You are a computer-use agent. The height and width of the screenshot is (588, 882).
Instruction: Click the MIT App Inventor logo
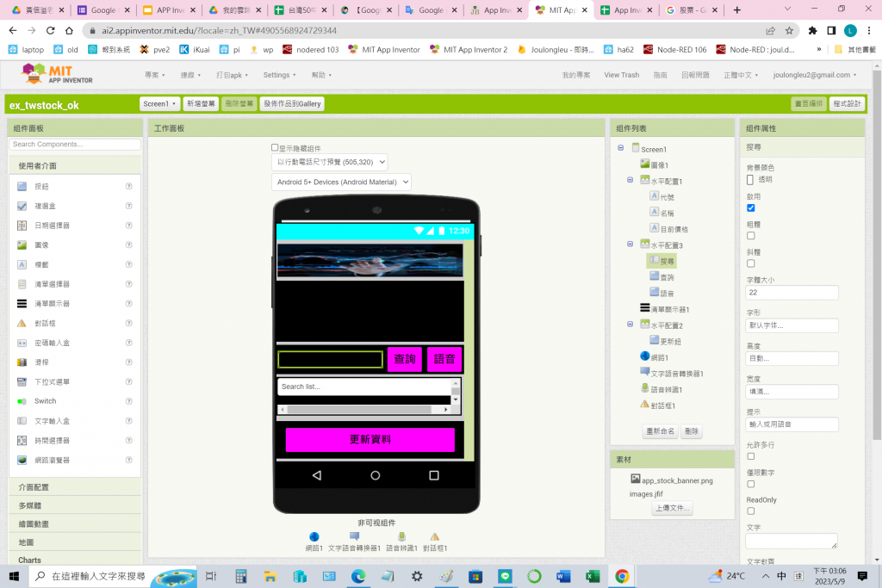click(x=57, y=74)
